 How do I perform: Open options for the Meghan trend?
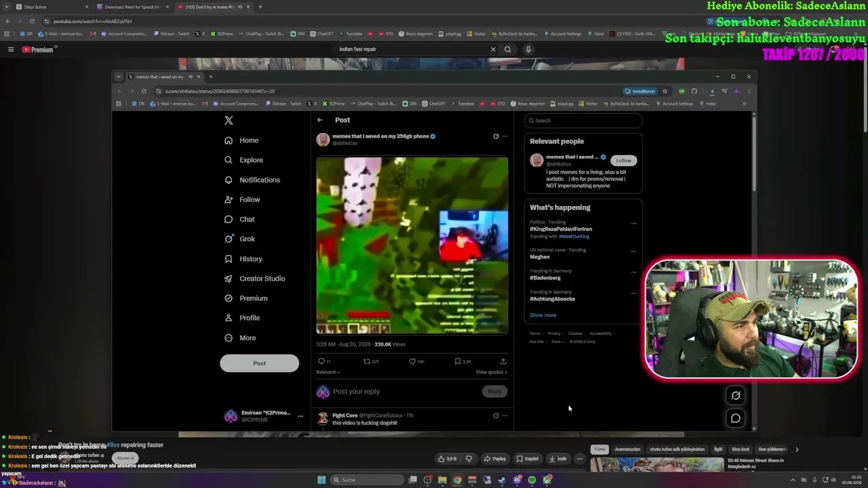[633, 251]
